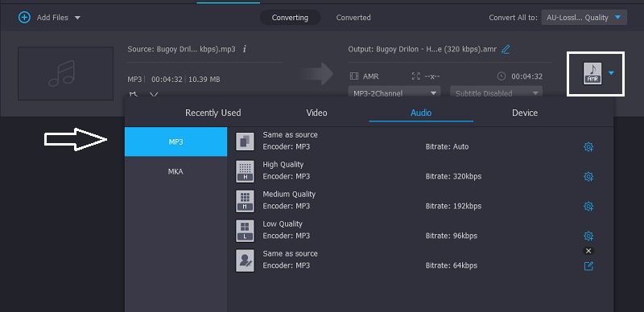Image resolution: width=644 pixels, height=312 pixels.
Task: Choose the Low Quality preset icon
Action: (x=245, y=231)
